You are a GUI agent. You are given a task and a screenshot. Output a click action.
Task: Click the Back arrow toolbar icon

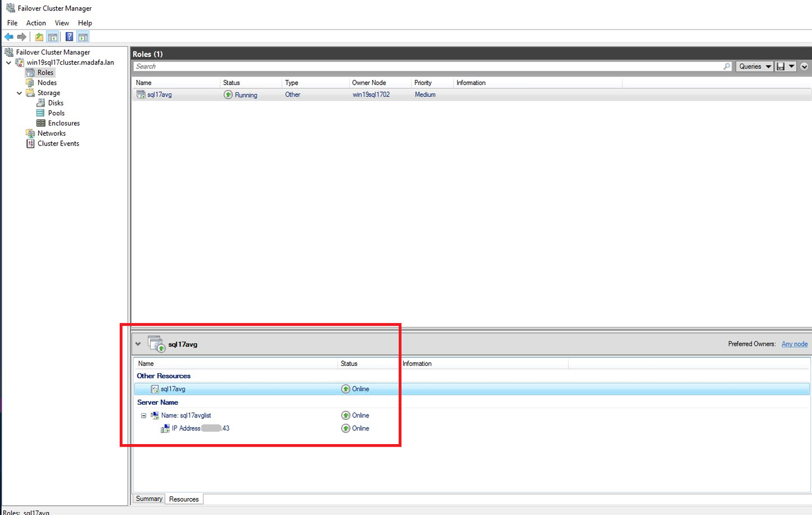[9, 37]
